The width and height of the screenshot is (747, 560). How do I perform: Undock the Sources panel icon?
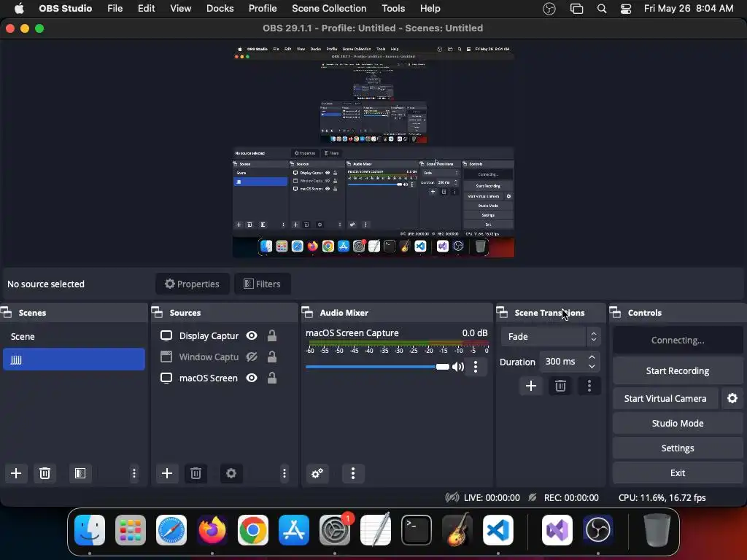(158, 313)
